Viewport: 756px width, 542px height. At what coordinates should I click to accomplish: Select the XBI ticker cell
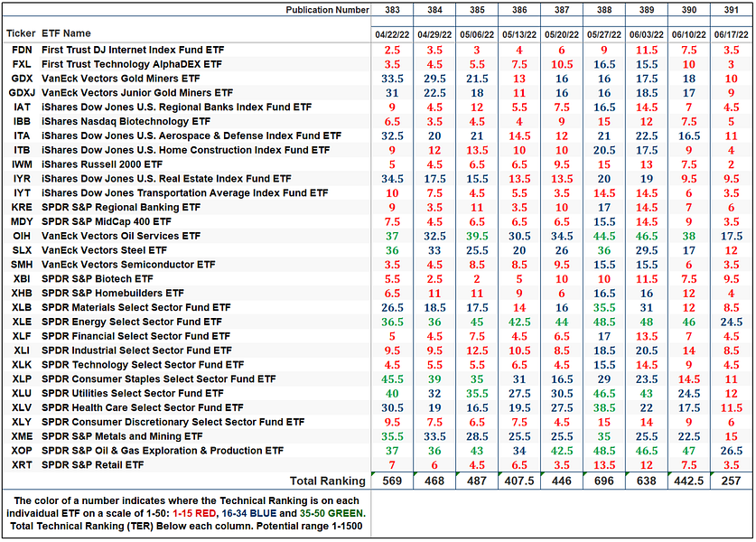22,279
